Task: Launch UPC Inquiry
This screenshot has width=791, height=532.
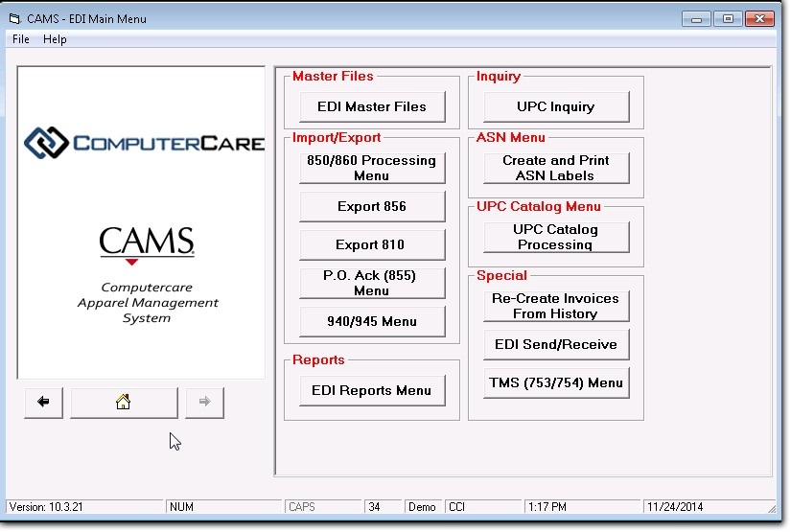Action: [x=556, y=106]
